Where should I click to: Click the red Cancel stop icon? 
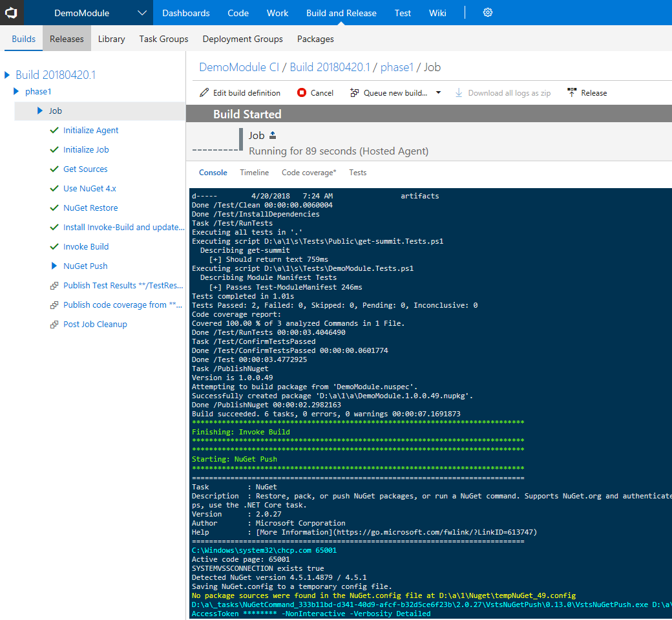click(x=302, y=92)
